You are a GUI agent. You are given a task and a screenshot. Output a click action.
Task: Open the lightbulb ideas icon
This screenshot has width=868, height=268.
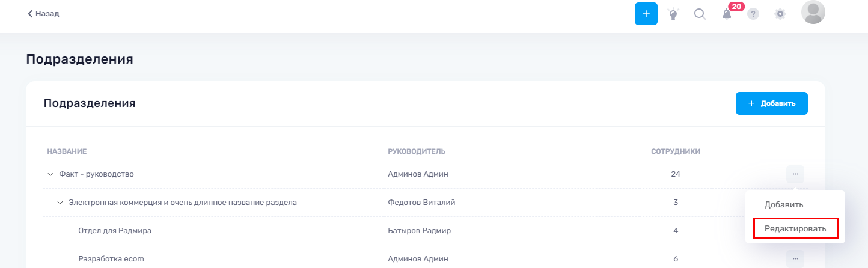673,14
